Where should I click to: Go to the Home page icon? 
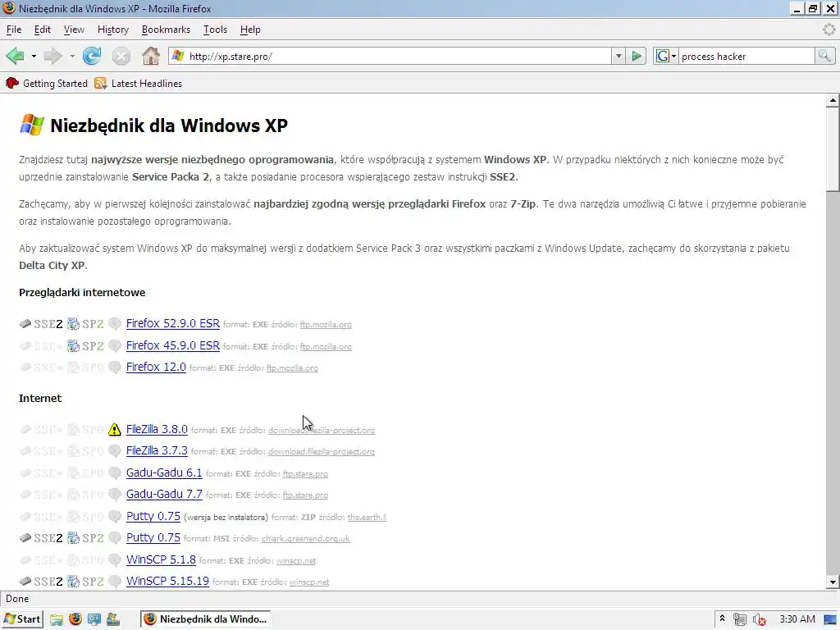click(x=151, y=56)
